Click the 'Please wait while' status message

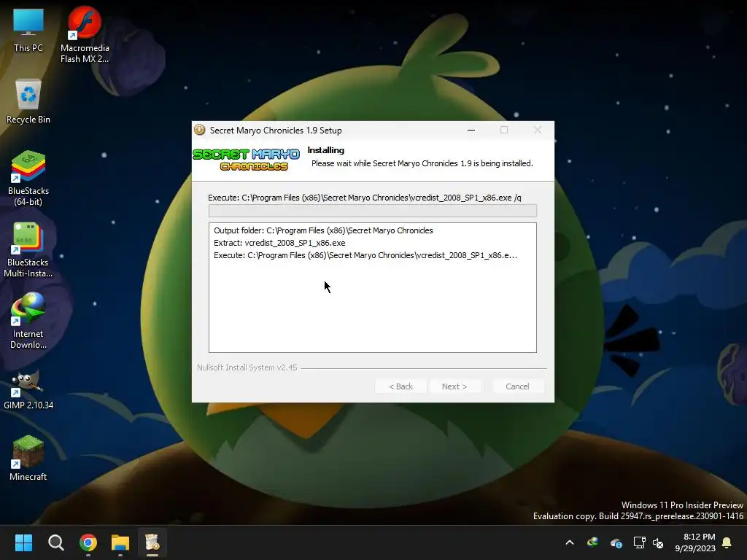coord(422,163)
